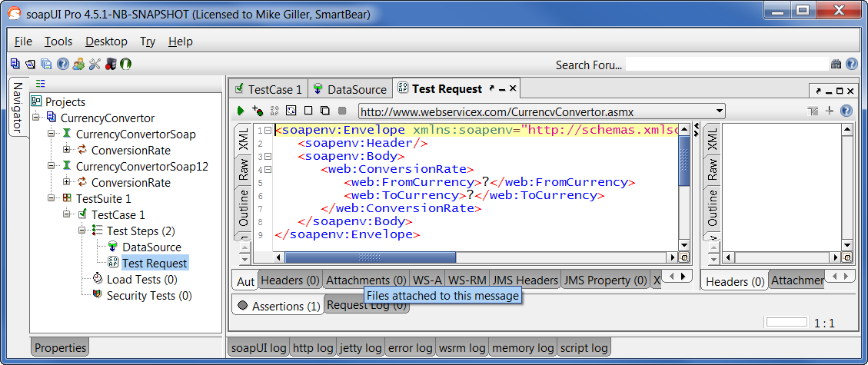868x365 pixels.
Task: Collapse the CurrencyConvertorSoap12 interface node
Action: point(52,165)
